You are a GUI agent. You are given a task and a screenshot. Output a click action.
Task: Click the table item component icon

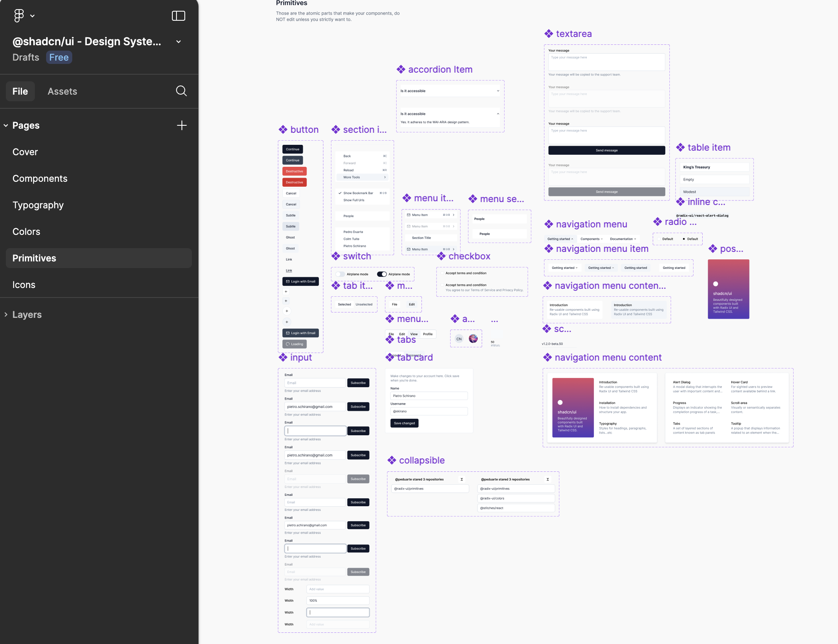pyautogui.click(x=680, y=148)
